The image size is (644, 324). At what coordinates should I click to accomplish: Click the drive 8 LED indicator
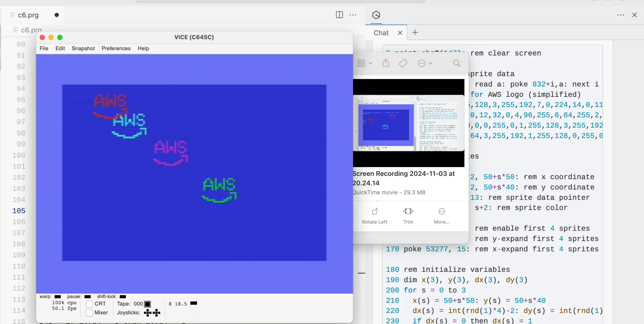point(194,303)
